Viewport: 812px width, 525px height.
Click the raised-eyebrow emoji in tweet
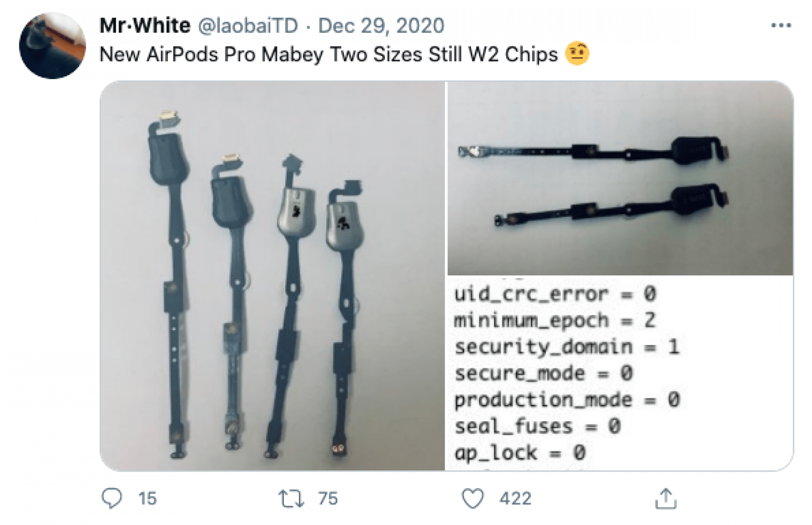tap(577, 54)
